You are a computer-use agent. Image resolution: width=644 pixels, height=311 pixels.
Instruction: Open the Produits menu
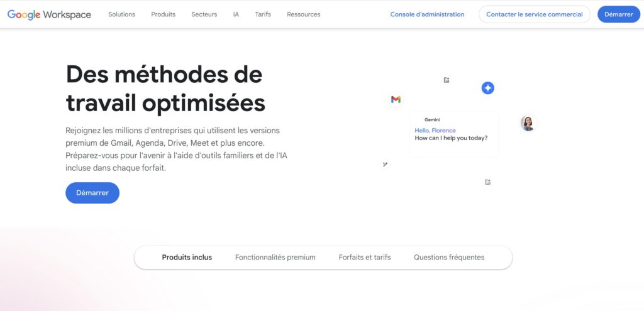(163, 14)
